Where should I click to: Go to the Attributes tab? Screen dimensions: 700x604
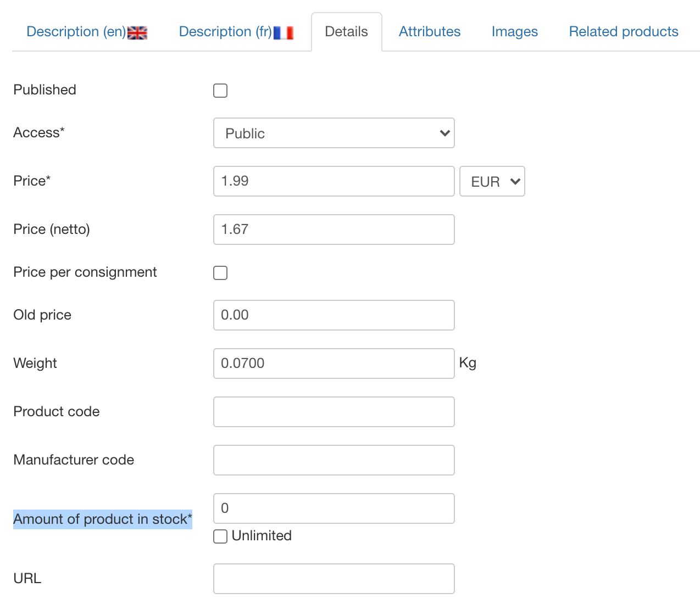(430, 32)
